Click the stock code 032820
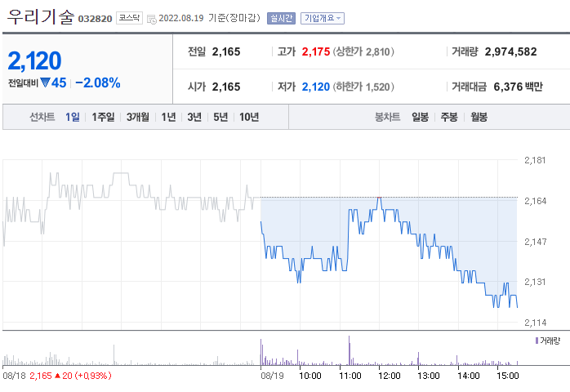 pyautogui.click(x=95, y=19)
